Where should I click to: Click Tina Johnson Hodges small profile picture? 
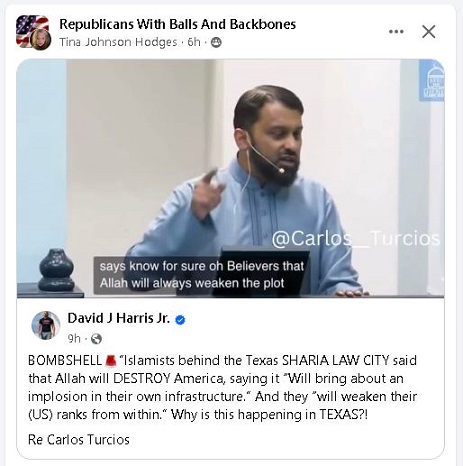pyautogui.click(x=41, y=40)
